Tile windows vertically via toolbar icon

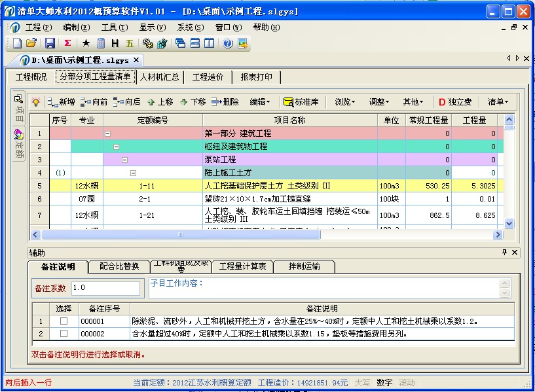[x=209, y=43]
